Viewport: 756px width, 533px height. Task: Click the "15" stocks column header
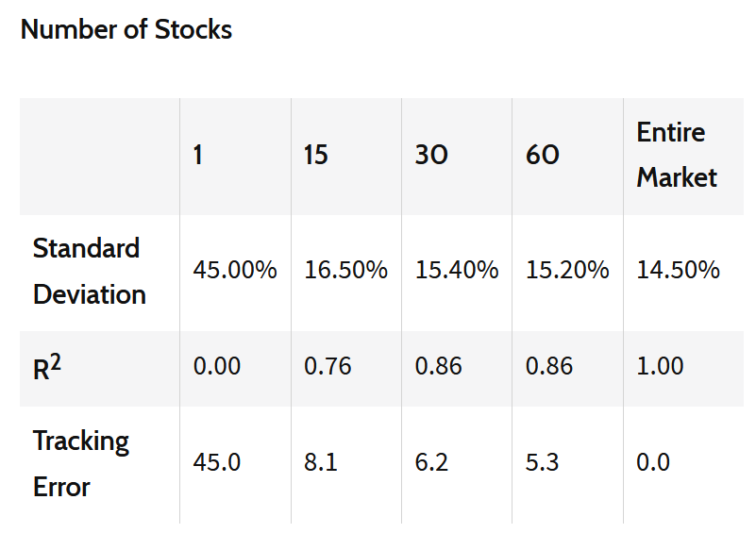[316, 155]
